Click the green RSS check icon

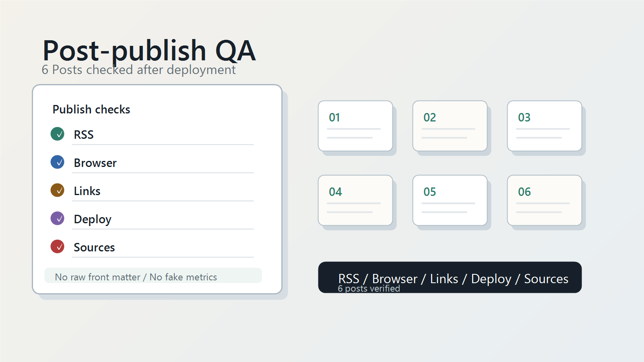coord(58,134)
